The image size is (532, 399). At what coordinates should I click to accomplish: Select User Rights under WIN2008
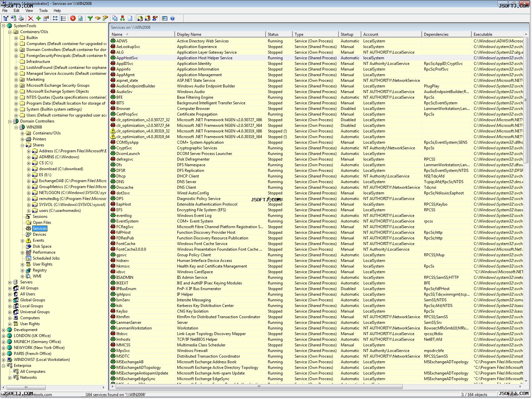tap(42, 264)
